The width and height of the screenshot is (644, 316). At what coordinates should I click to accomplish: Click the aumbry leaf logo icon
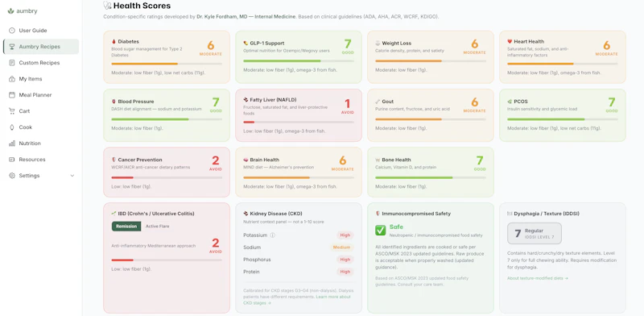click(x=10, y=11)
